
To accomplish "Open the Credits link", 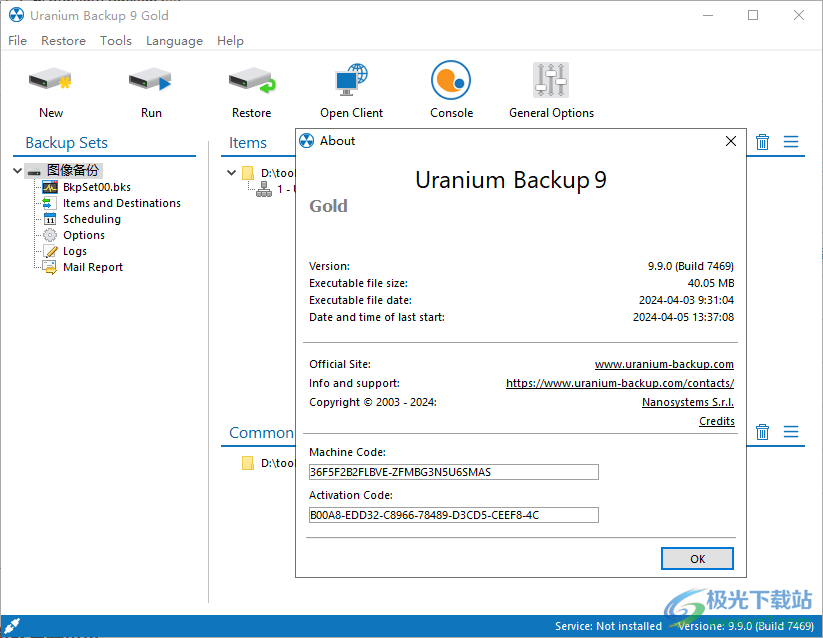I will [716, 421].
